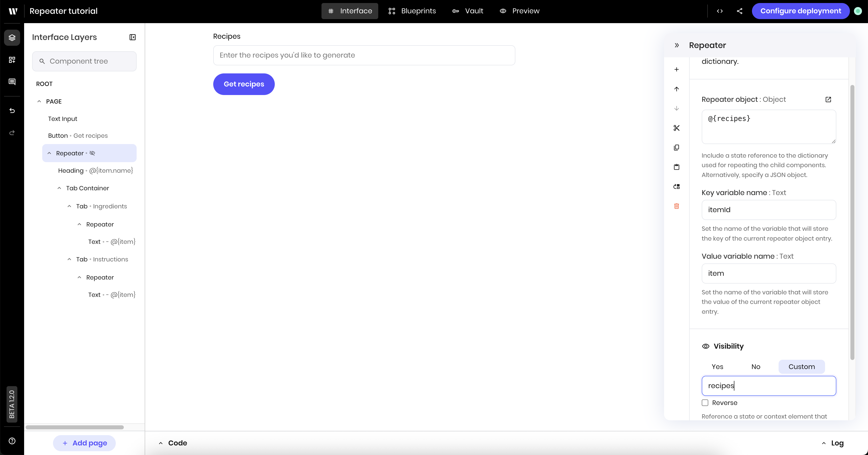Enable the Reverse checkbox
Viewport: 868px width, 455px height.
(705, 403)
